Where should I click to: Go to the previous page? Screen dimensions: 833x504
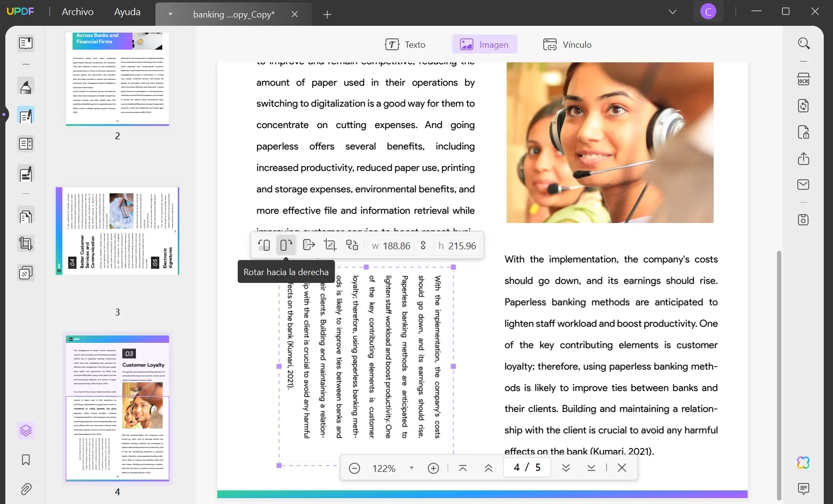point(489,467)
